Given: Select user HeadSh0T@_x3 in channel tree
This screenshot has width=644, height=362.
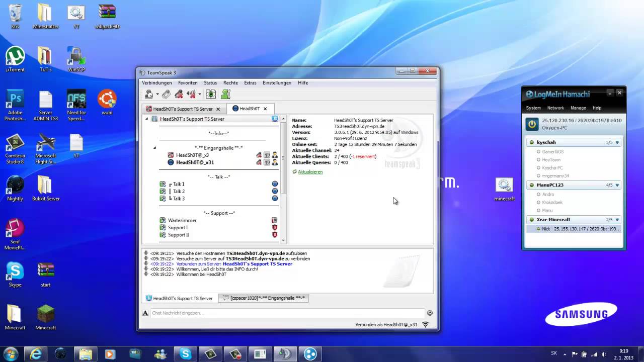Looking at the screenshot, I should [192, 155].
